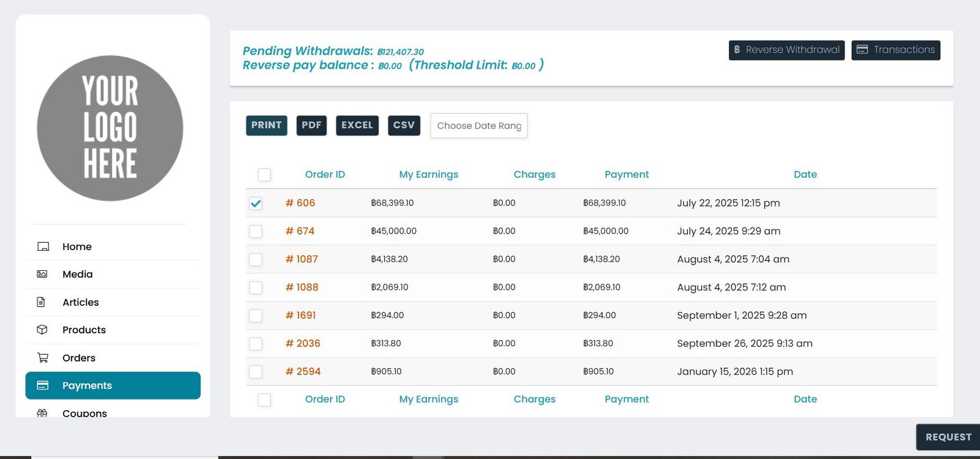Sort table by the Date column header
Viewport: 980px width, 459px height.
pyautogui.click(x=805, y=175)
